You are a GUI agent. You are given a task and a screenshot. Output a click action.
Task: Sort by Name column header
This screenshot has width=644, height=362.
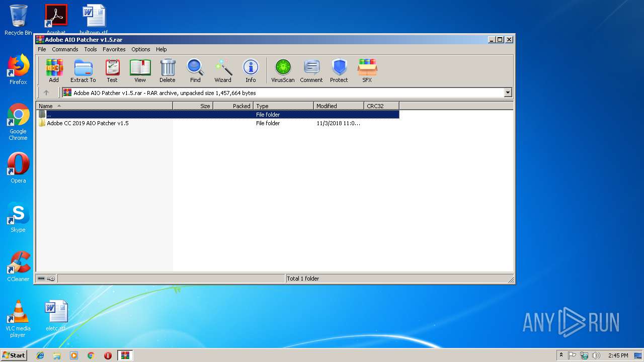pyautogui.click(x=105, y=106)
